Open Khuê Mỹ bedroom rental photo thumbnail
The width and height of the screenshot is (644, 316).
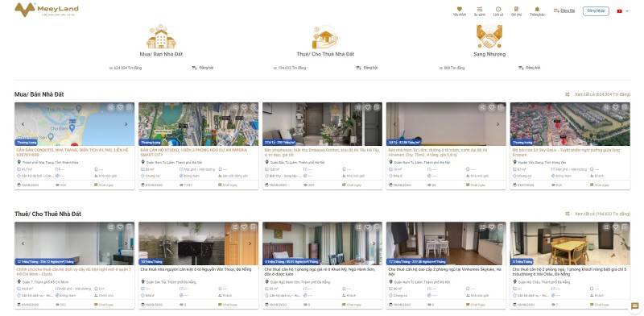click(x=323, y=243)
